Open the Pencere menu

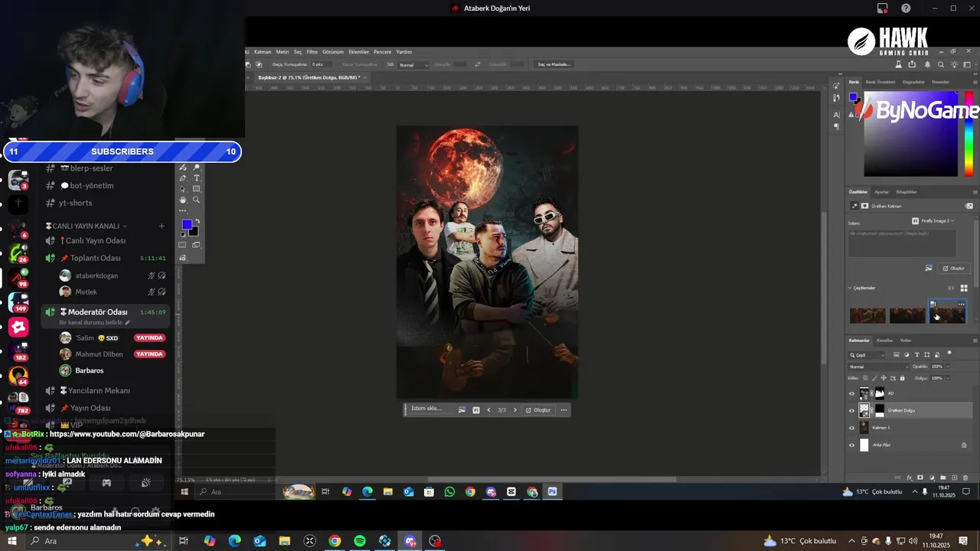(x=382, y=52)
